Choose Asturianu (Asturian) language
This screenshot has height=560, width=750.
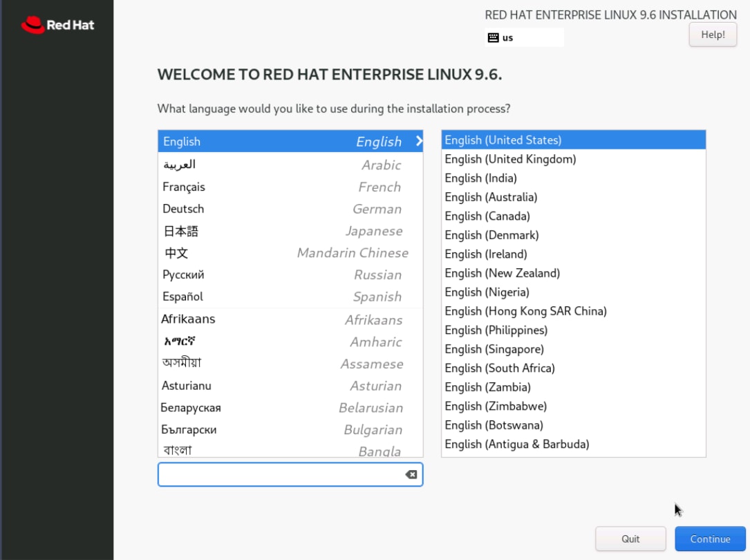[x=290, y=386]
